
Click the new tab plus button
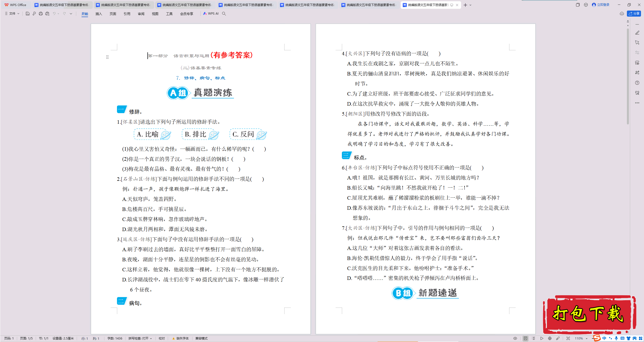click(465, 5)
